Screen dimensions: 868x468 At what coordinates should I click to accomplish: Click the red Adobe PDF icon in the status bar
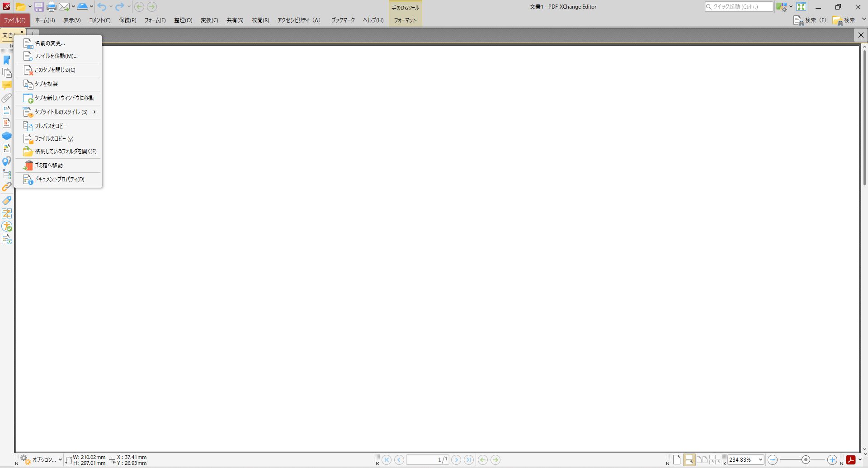pyautogui.click(x=851, y=460)
